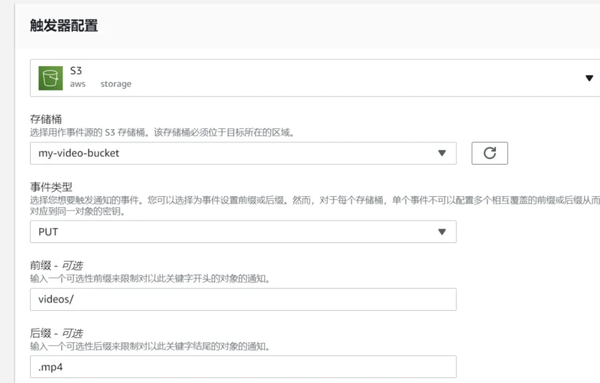Click the S3 service name text
The height and width of the screenshot is (383, 600).
(x=76, y=71)
